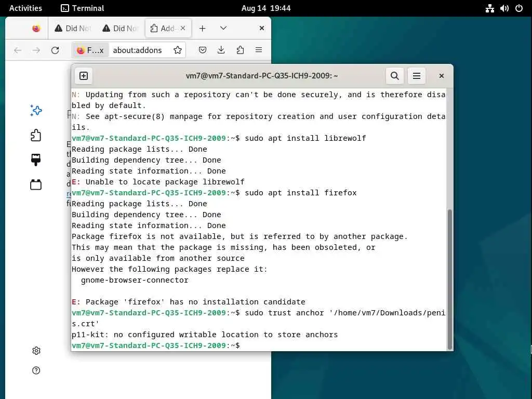The height and width of the screenshot is (399, 532).
Task: Close the Add-ons tab in Firefox
Action: pos(183,28)
